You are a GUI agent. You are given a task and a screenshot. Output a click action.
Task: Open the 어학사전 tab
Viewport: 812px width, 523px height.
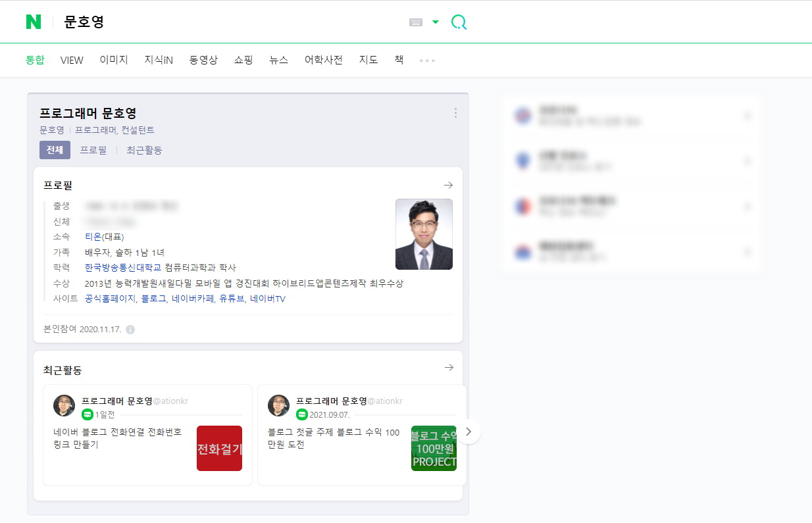(x=324, y=60)
